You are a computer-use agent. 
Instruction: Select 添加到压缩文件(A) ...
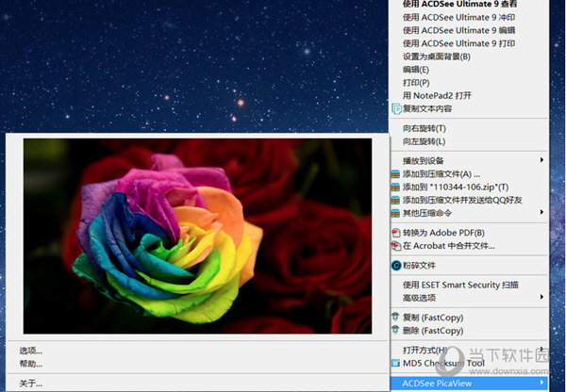click(x=441, y=174)
